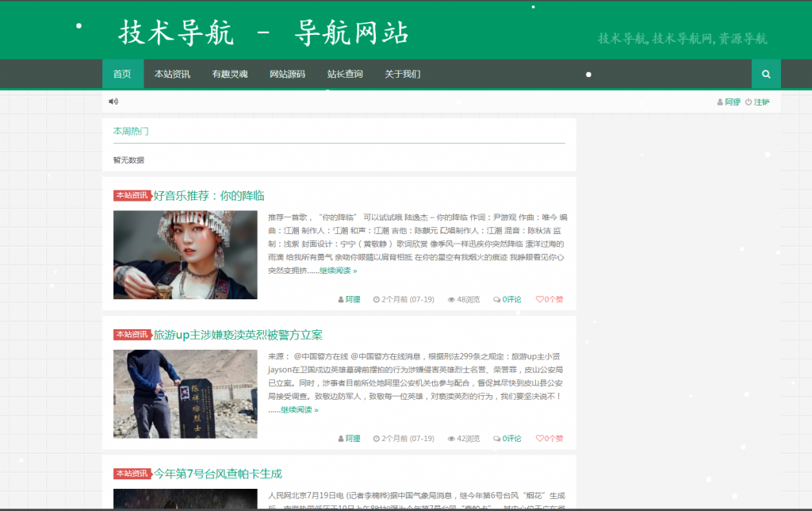Click the site title 技术导航 - 导航网站

263,33
